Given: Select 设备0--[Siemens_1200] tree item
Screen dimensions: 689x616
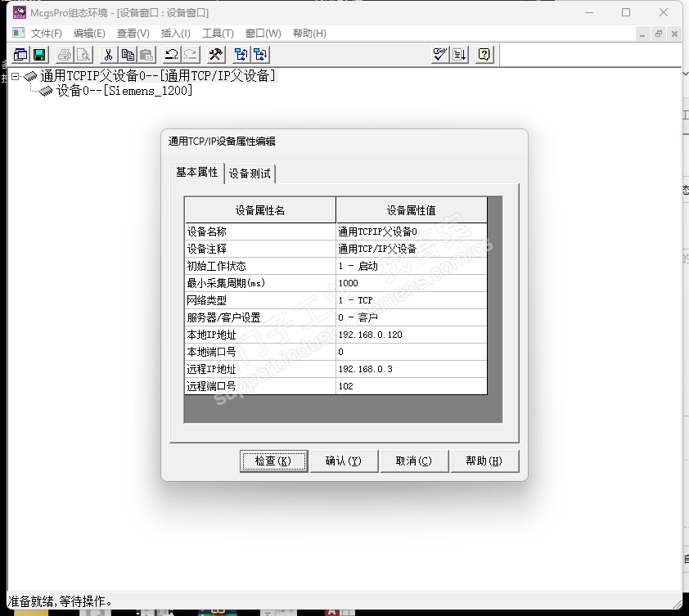Looking at the screenshot, I should 124,91.
